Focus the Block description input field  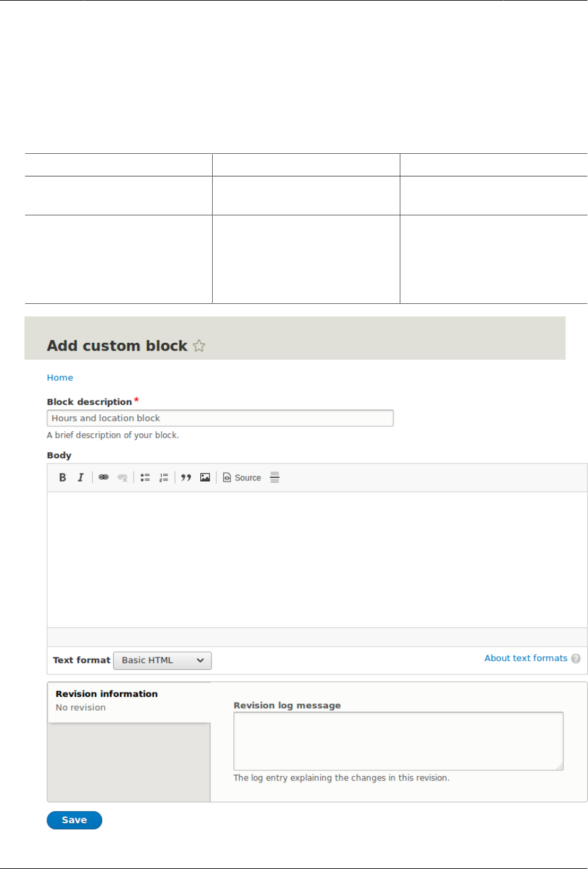220,418
